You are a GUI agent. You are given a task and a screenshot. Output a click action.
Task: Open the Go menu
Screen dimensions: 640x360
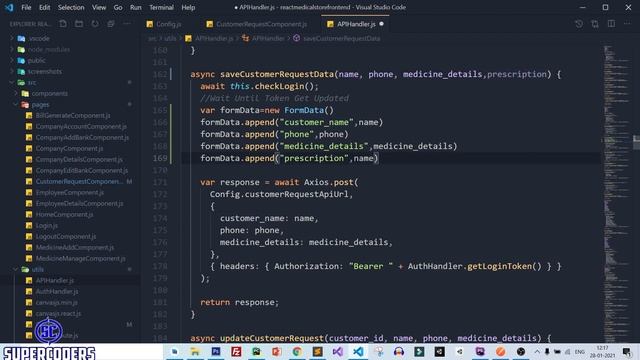pyautogui.click(x=118, y=7)
